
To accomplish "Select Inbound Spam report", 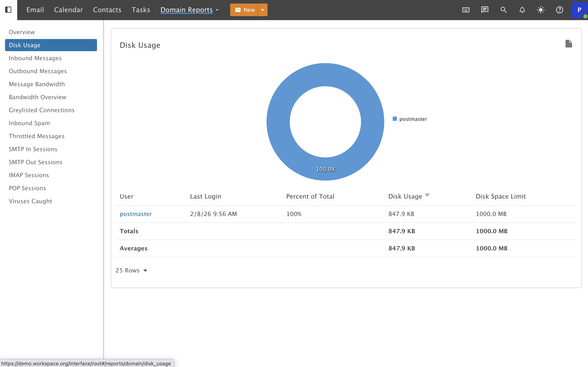I will (x=29, y=123).
